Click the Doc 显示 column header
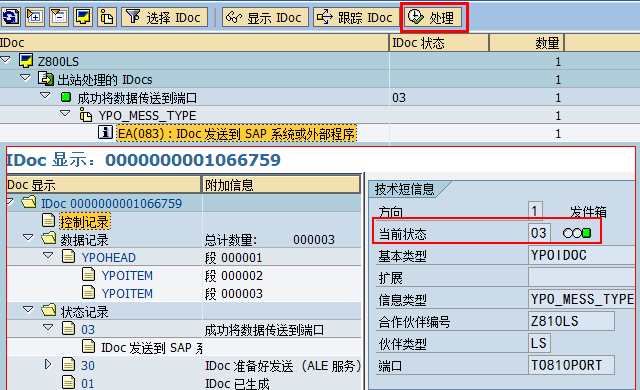This screenshot has width=640, height=390. point(104,185)
